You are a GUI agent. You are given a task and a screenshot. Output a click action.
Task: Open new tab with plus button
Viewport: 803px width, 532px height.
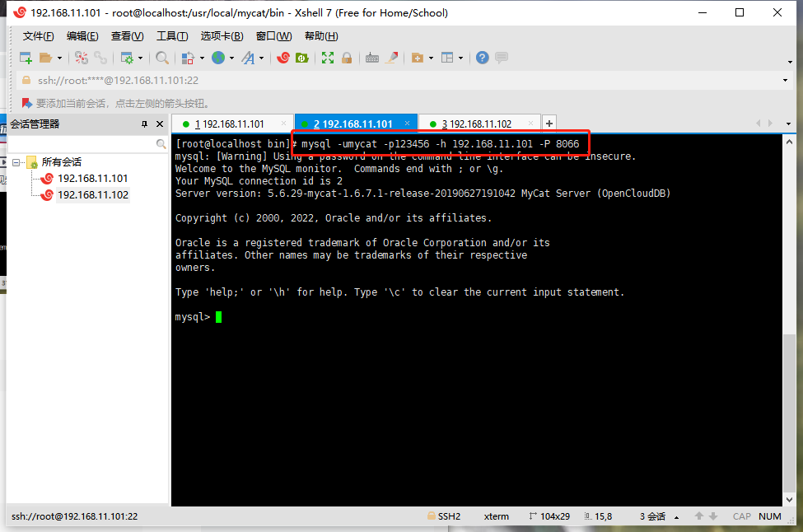(549, 122)
